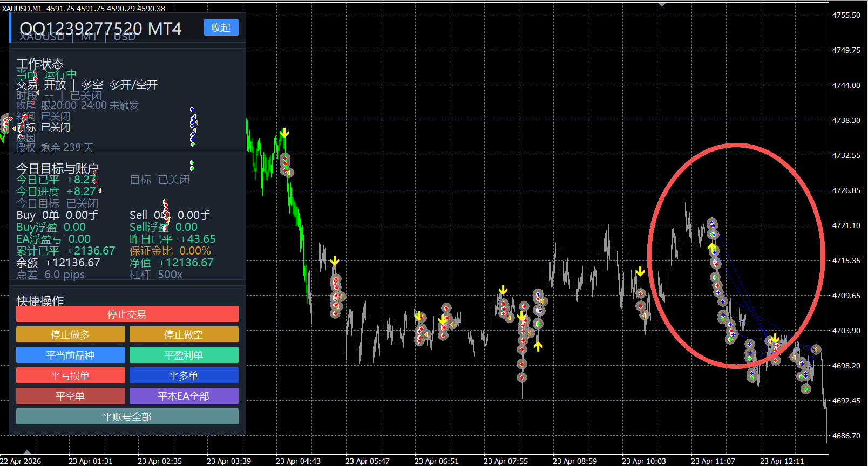This screenshot has width=868, height=466.
Task: Click the 杠杆 500x leverage text
Action: click(x=157, y=275)
